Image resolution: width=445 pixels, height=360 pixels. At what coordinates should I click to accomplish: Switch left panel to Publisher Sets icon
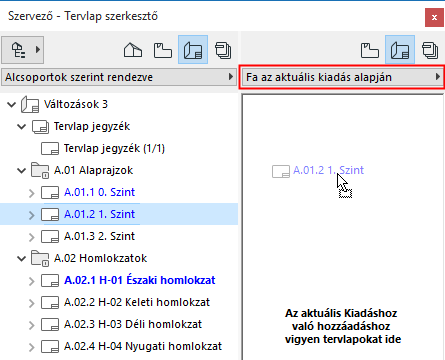pyautogui.click(x=223, y=50)
